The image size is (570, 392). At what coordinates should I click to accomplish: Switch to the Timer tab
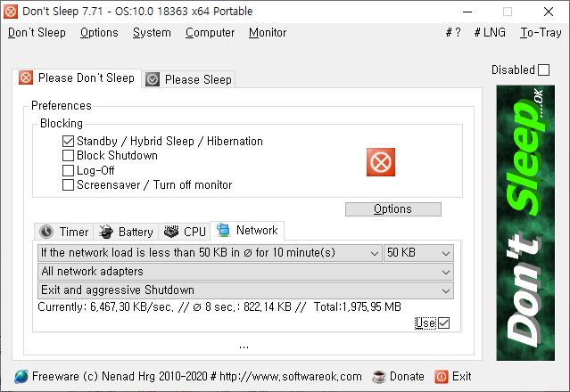[64, 232]
